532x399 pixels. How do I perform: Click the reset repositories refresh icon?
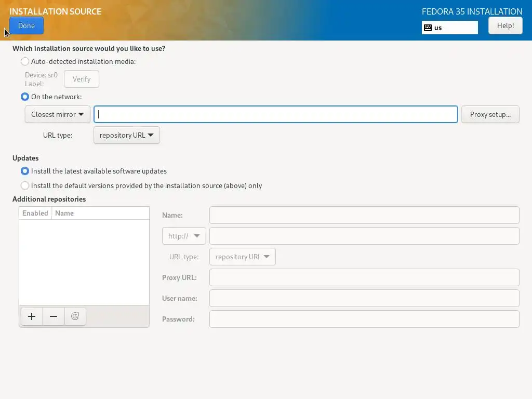(75, 316)
